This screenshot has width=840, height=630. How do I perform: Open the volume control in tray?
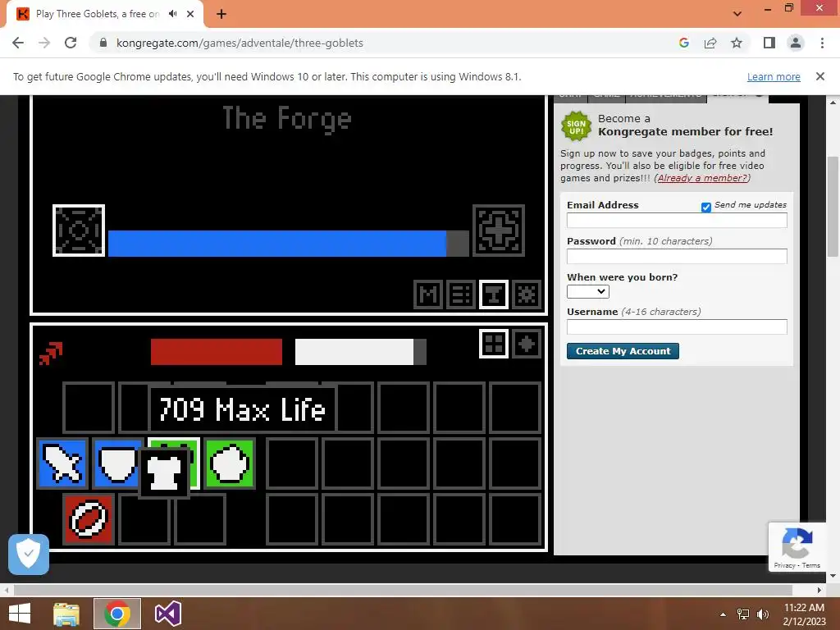pyautogui.click(x=762, y=614)
